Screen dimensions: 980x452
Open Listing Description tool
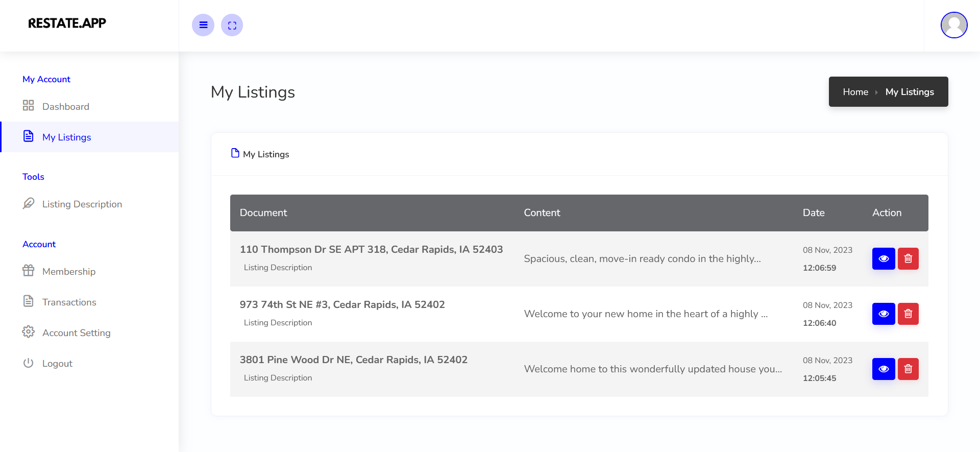tap(82, 204)
